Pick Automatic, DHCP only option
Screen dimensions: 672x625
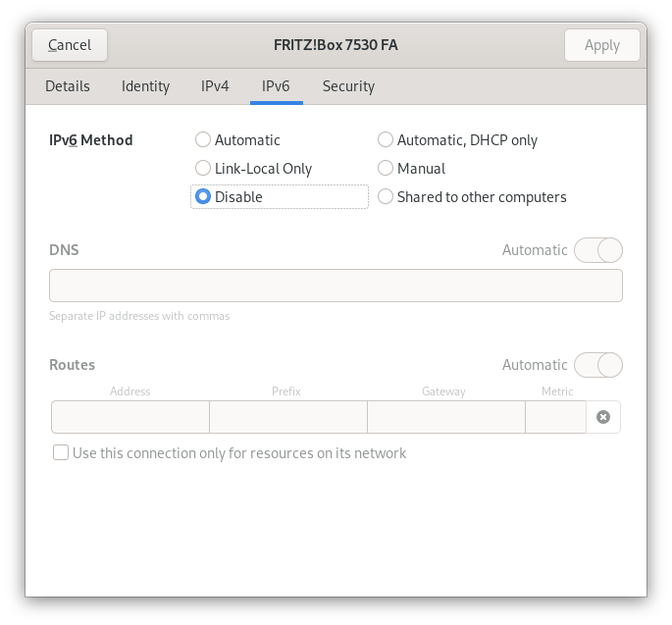386,140
